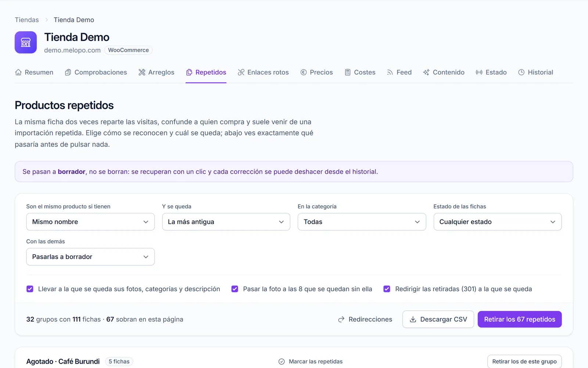The width and height of the screenshot is (588, 368).
Task: Click the 5 fichas badge
Action: 119,362
